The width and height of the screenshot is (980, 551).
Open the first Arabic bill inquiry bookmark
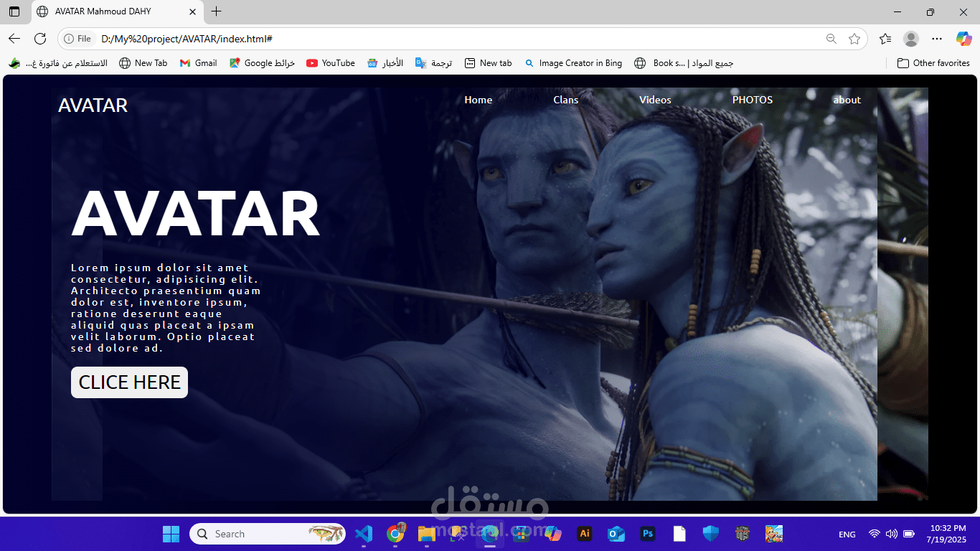coord(58,63)
